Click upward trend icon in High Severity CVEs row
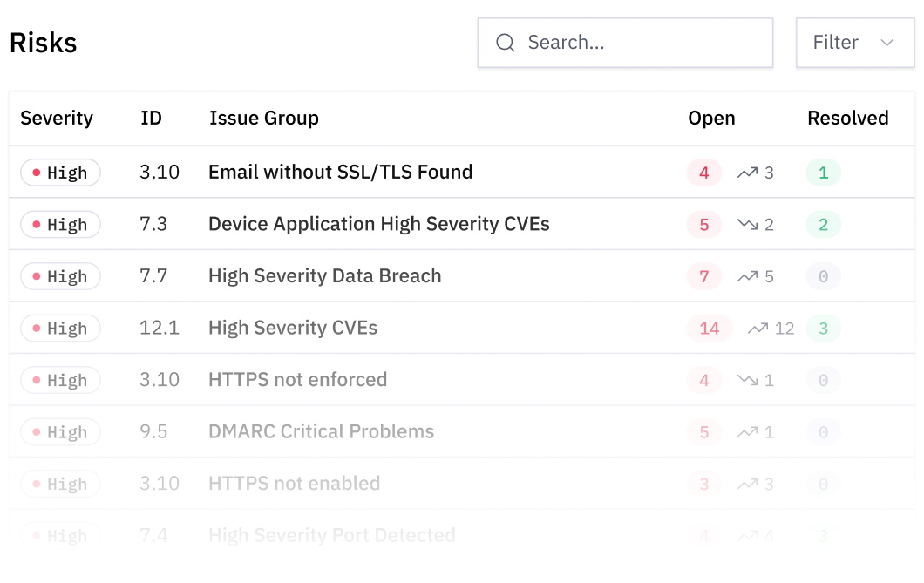 click(x=758, y=329)
